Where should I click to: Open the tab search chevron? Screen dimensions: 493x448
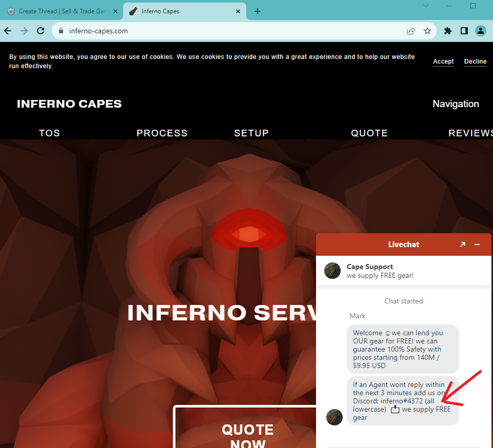(426, 6)
